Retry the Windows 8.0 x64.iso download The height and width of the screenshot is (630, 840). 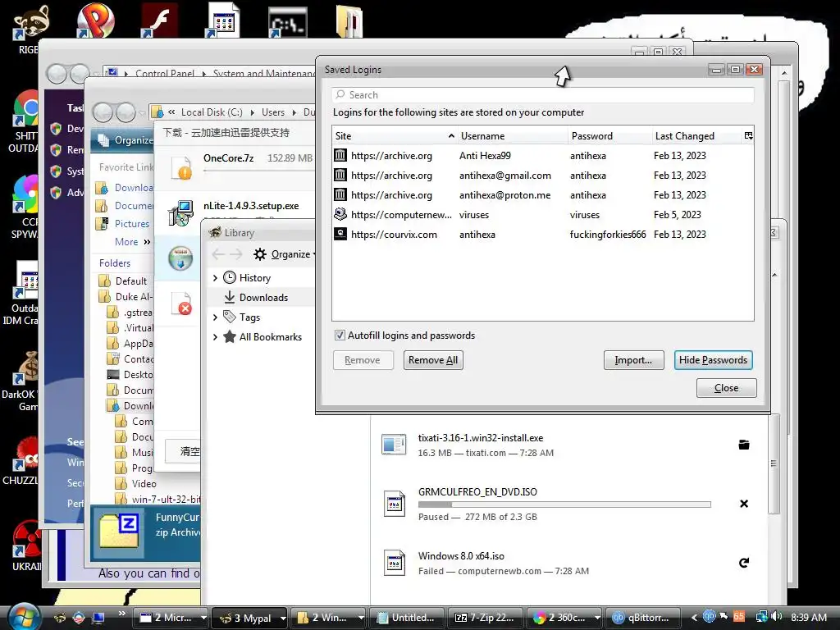click(743, 563)
